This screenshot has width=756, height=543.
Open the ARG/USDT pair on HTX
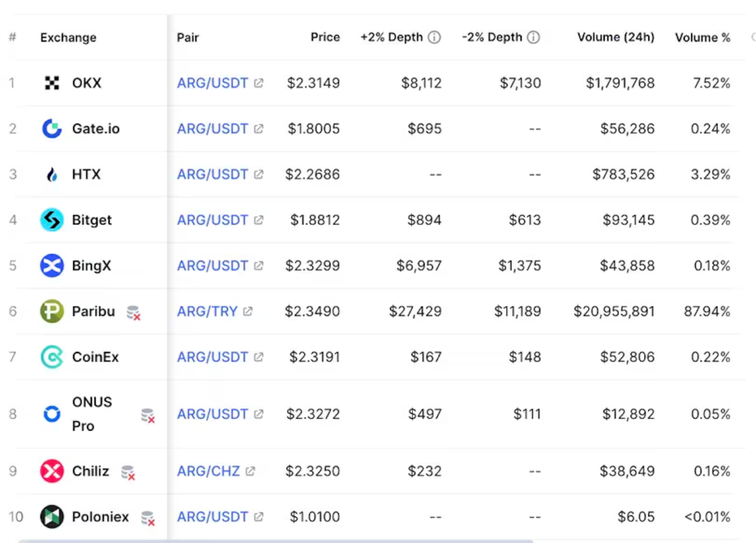pos(213,174)
